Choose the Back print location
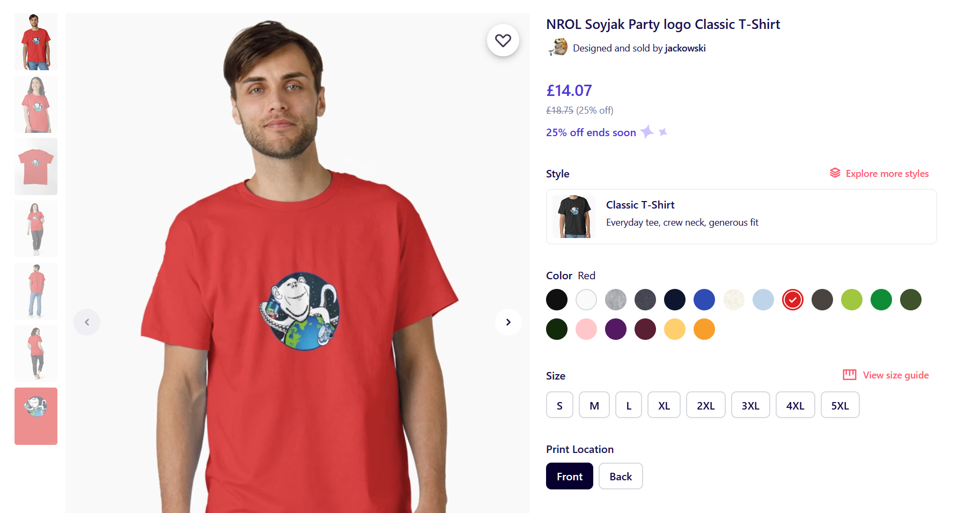Image resolution: width=980 pixels, height=513 pixels. click(x=620, y=476)
